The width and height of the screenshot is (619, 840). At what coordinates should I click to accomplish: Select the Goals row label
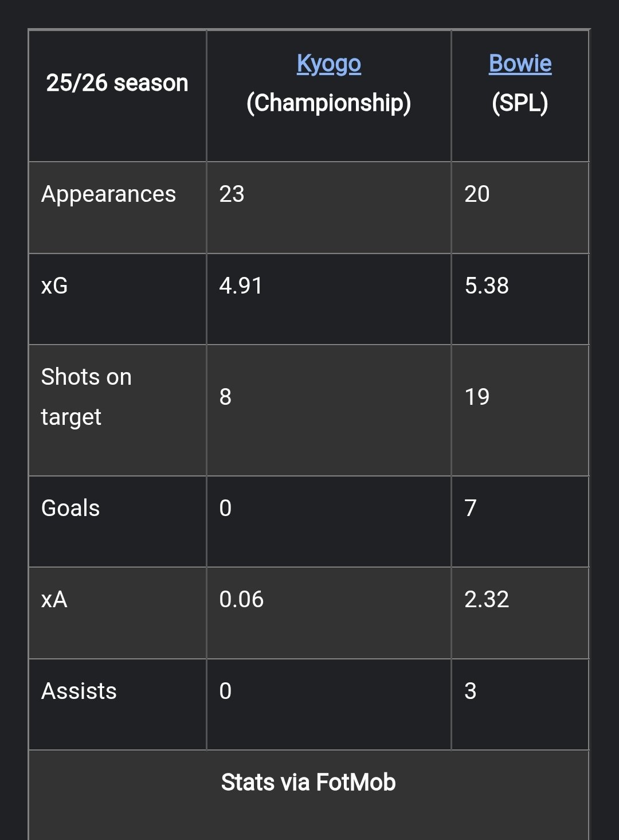[70, 508]
